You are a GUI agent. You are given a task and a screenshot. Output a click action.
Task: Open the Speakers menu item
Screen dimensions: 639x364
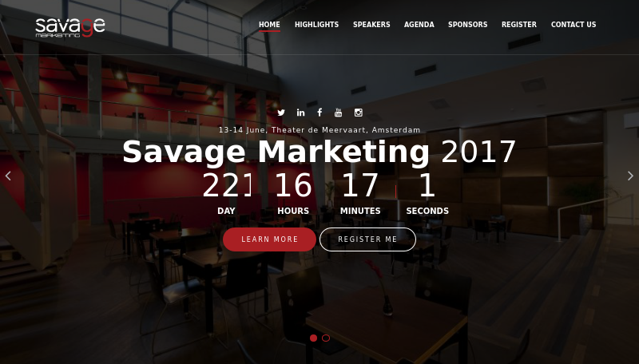[x=371, y=25]
